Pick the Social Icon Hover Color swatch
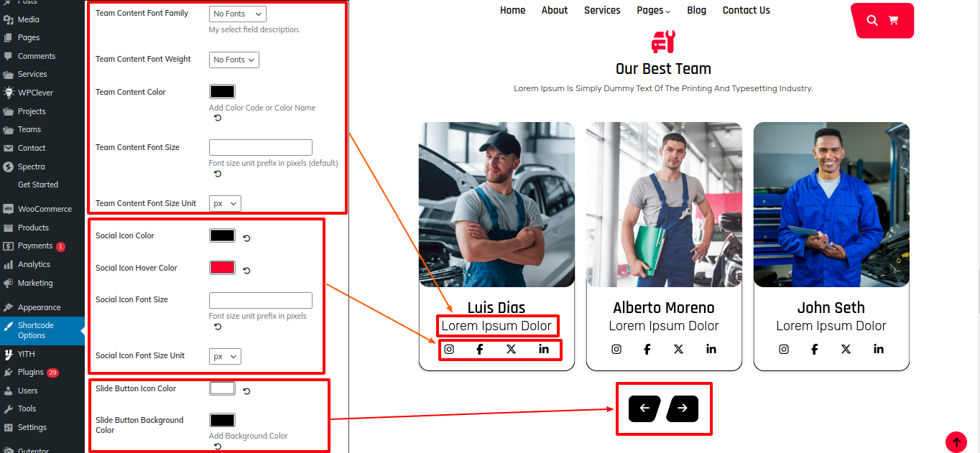The image size is (980, 453). pyautogui.click(x=222, y=268)
